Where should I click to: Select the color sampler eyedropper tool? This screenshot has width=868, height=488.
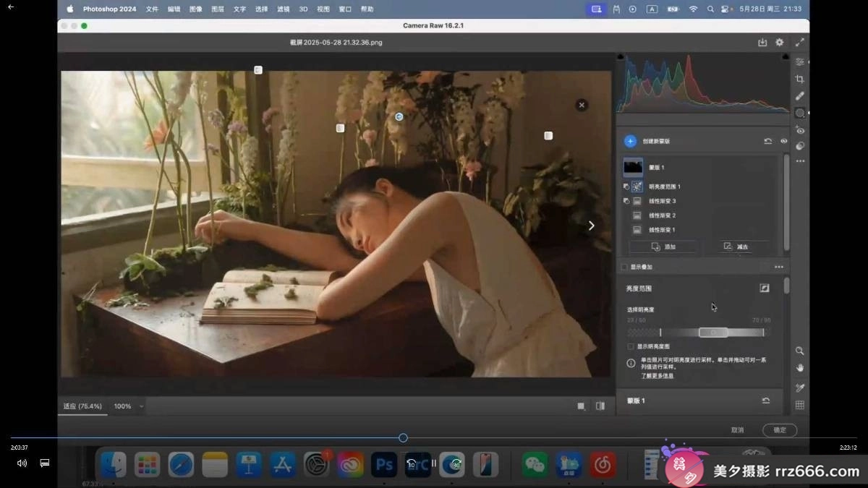tap(800, 388)
